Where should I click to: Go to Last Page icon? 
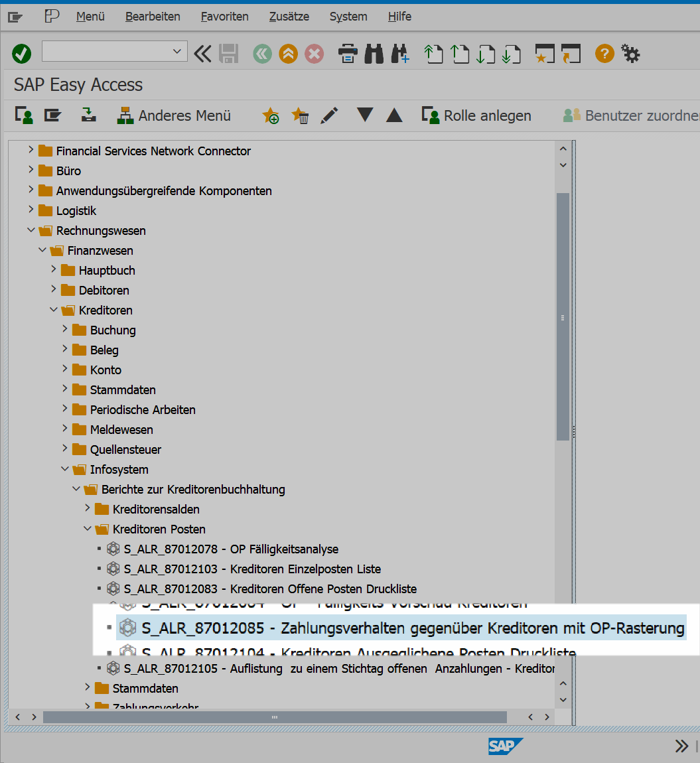pyautogui.click(x=511, y=54)
